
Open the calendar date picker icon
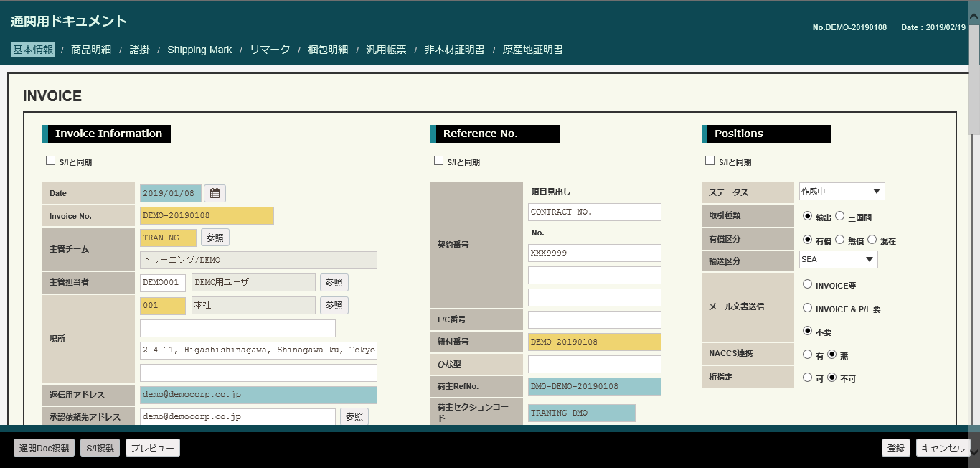click(215, 193)
